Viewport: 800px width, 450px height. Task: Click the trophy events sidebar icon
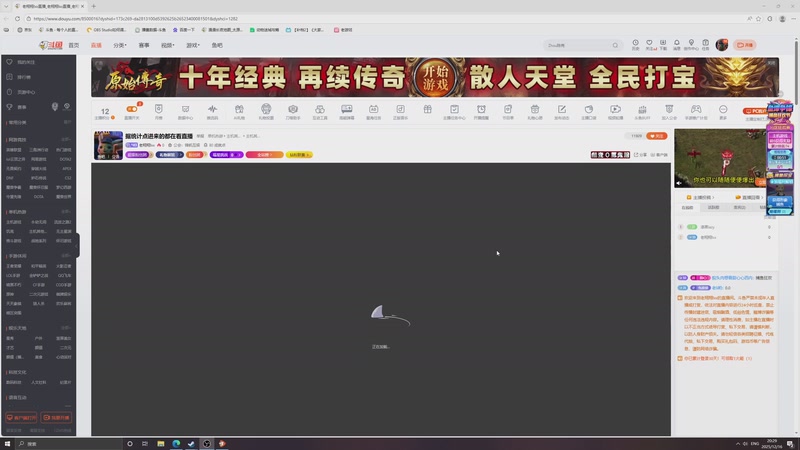pyautogui.click(x=9, y=107)
